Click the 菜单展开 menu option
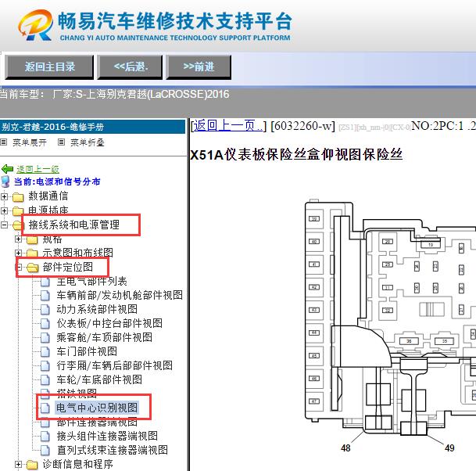 pyautogui.click(x=30, y=142)
